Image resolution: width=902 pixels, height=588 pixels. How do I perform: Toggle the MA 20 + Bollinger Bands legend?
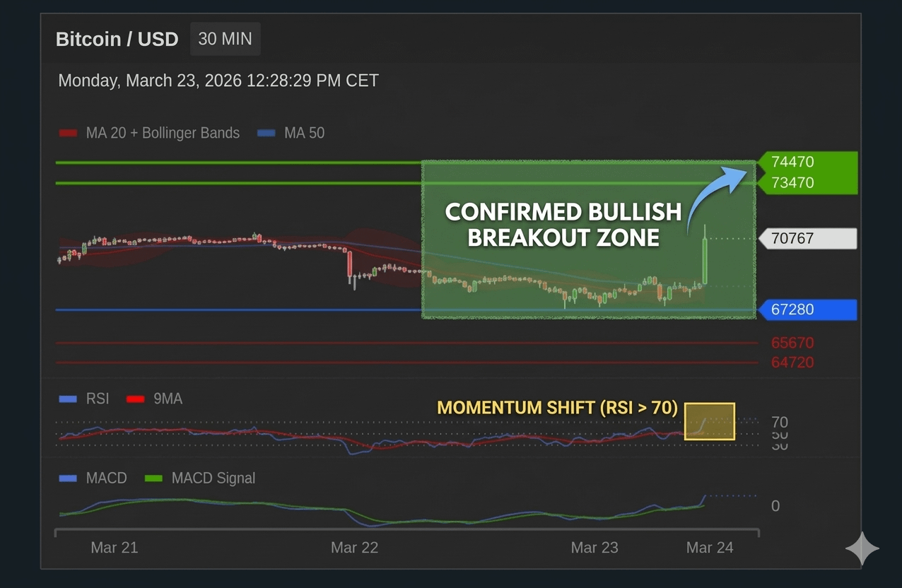tap(149, 133)
